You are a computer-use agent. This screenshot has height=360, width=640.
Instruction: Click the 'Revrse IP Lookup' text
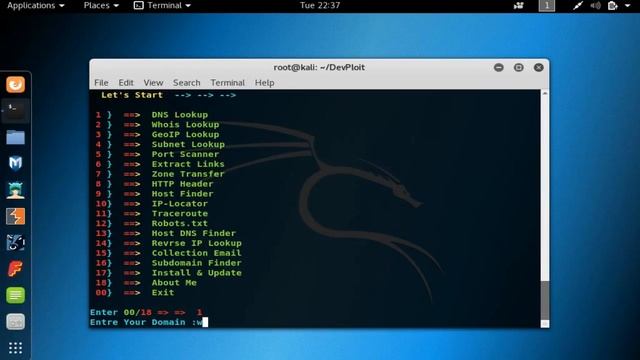[x=197, y=243]
